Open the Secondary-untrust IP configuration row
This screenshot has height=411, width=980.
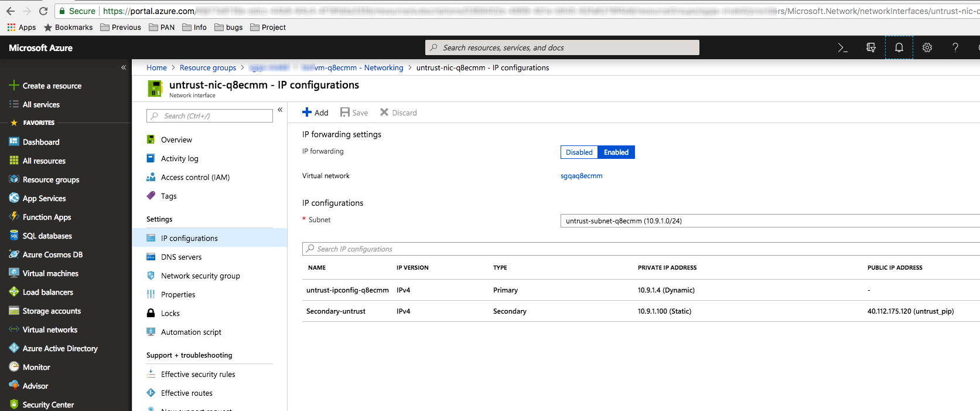pyautogui.click(x=336, y=311)
